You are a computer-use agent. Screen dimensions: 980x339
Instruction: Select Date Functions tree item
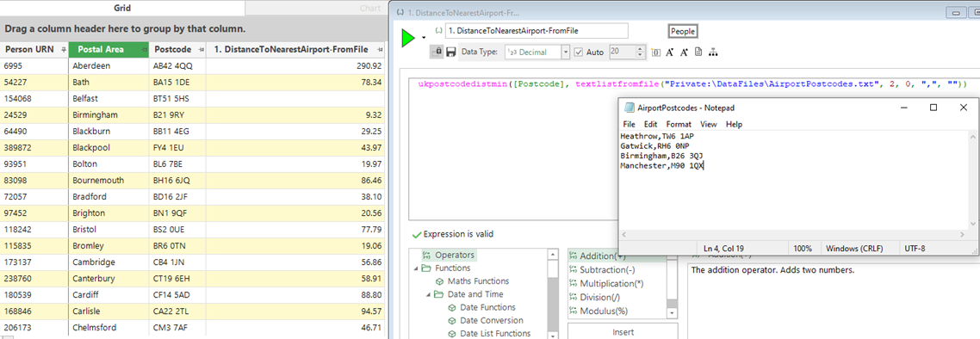(487, 307)
